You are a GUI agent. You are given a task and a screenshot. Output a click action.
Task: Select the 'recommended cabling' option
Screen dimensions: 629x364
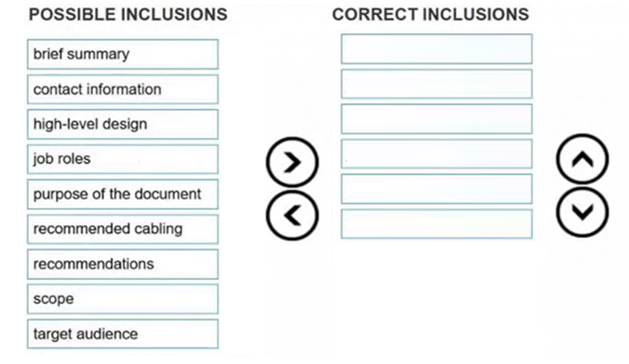[122, 229]
